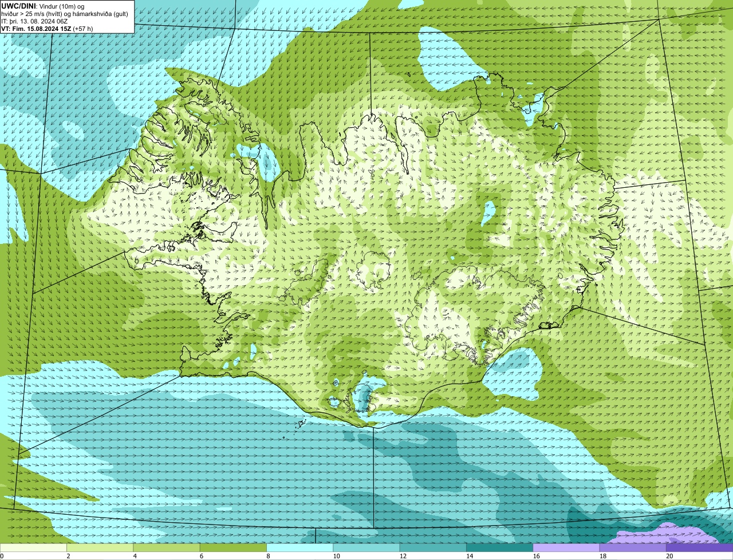Click the 'hviður > 25 m/s (hvítt)' line
This screenshot has height=560, width=733.
point(32,14)
